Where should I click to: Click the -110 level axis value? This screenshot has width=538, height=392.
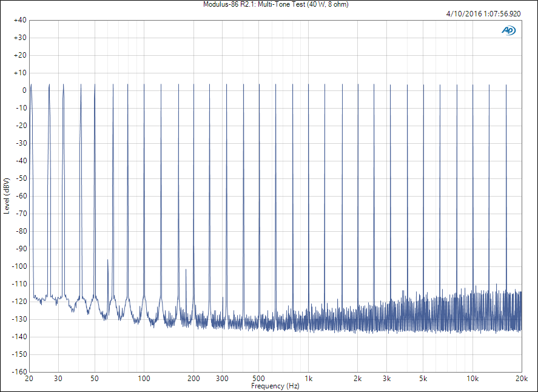point(19,284)
